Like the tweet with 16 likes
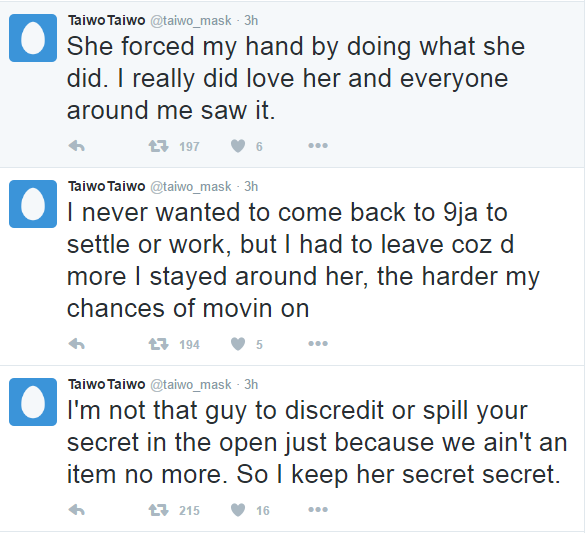The image size is (585, 533). [x=238, y=510]
